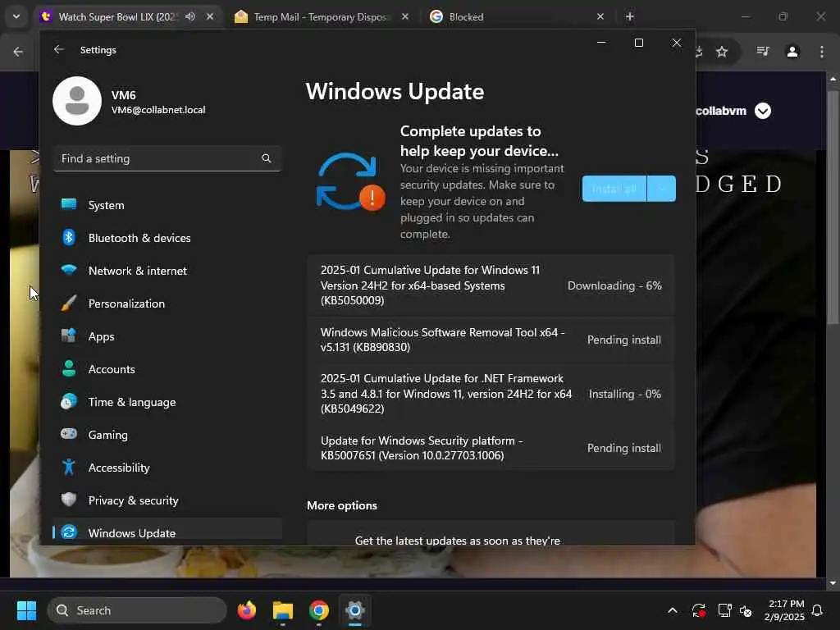Viewport: 840px width, 630px height.
Task: Open the Accounts settings category
Action: pyautogui.click(x=167, y=369)
